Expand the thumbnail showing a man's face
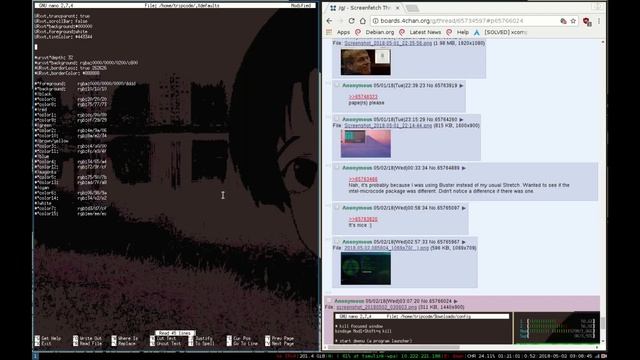 coord(366,62)
